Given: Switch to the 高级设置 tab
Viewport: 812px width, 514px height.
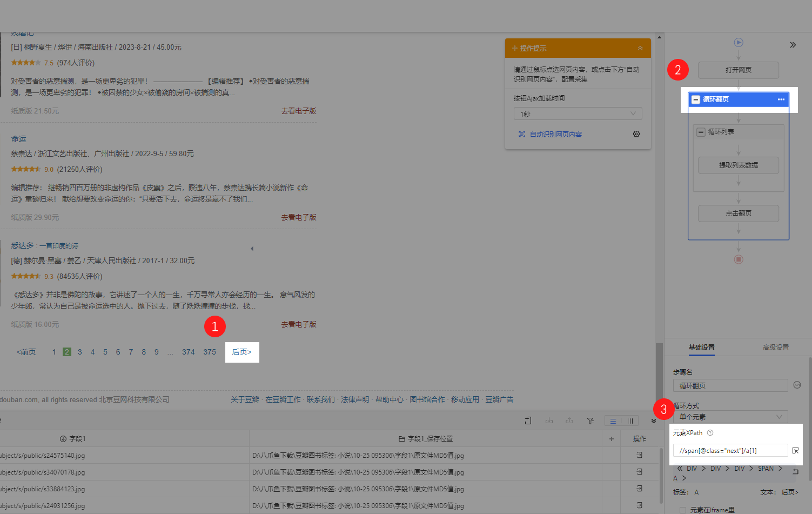Looking at the screenshot, I should click(776, 348).
